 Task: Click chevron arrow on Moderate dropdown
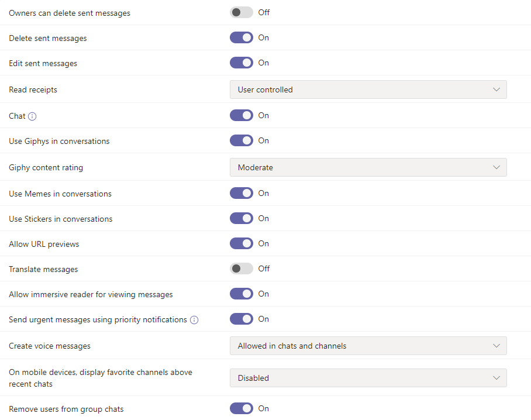coord(496,167)
